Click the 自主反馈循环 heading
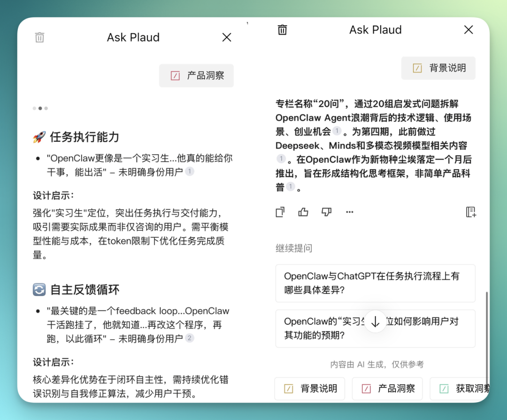507x420 pixels. 84,290
